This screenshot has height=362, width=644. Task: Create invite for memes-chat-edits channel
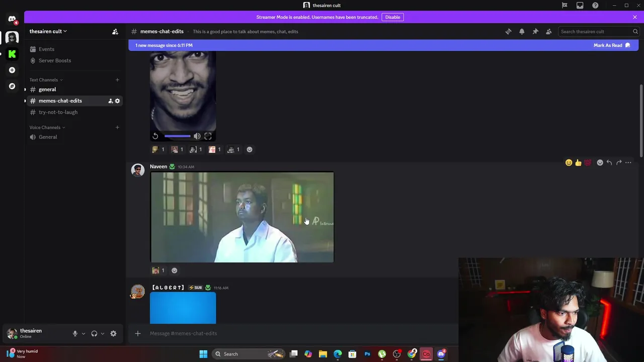[110, 101]
